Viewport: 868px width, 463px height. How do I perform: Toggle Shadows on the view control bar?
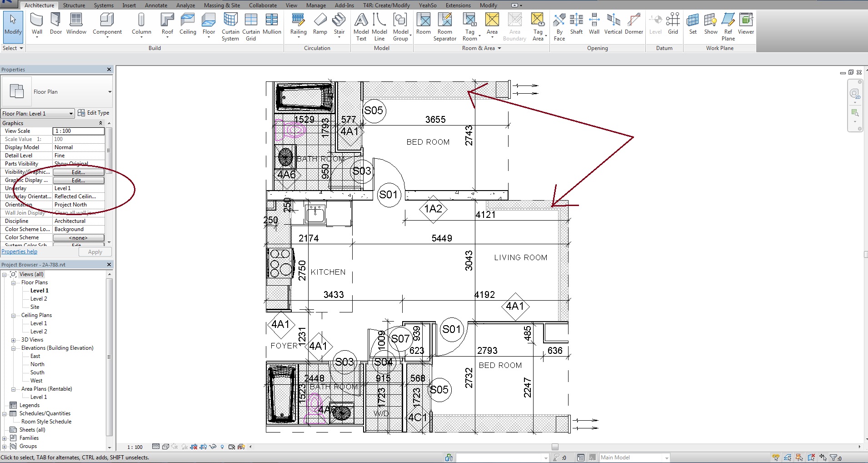[185, 447]
